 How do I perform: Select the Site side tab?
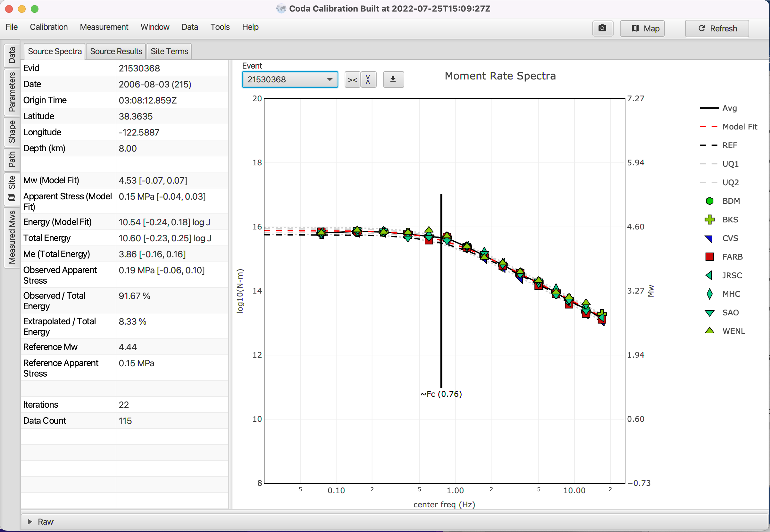[x=12, y=189]
